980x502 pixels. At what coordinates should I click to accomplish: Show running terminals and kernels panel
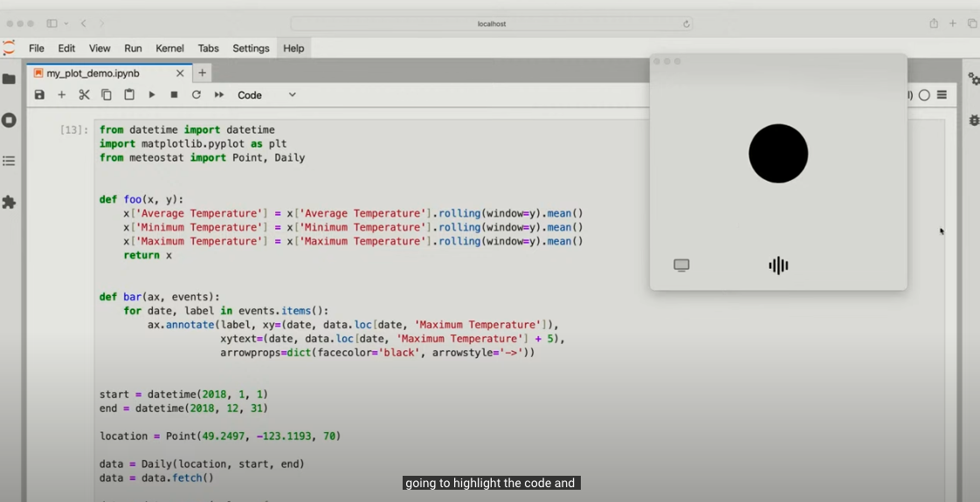click(10, 120)
